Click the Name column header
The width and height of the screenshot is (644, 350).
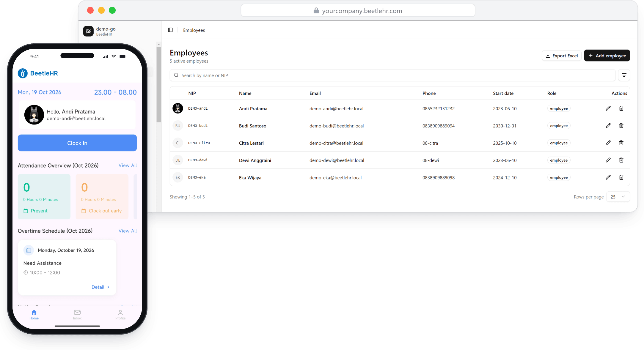pyautogui.click(x=245, y=93)
